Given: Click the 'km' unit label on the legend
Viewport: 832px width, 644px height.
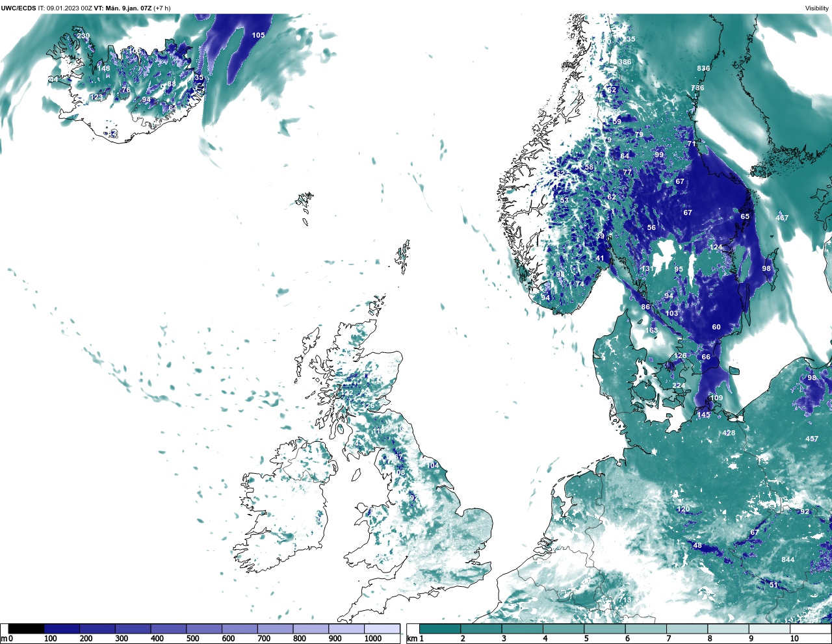Looking at the screenshot, I should 411,639.
